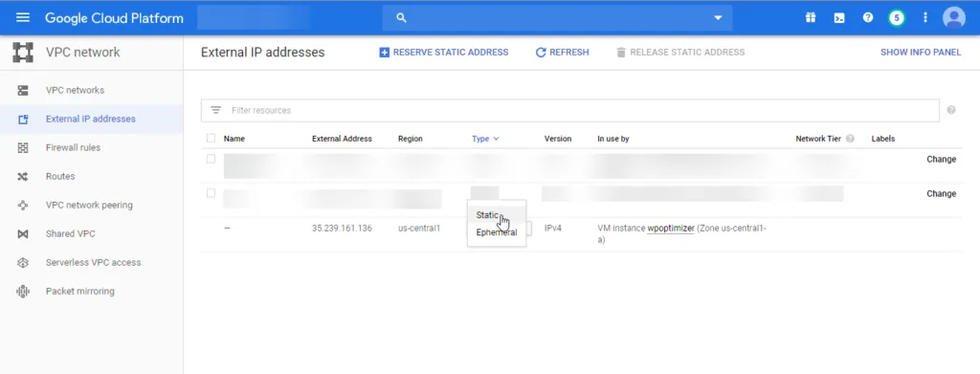Open the help question mark icon
980x374 pixels.
point(867,17)
